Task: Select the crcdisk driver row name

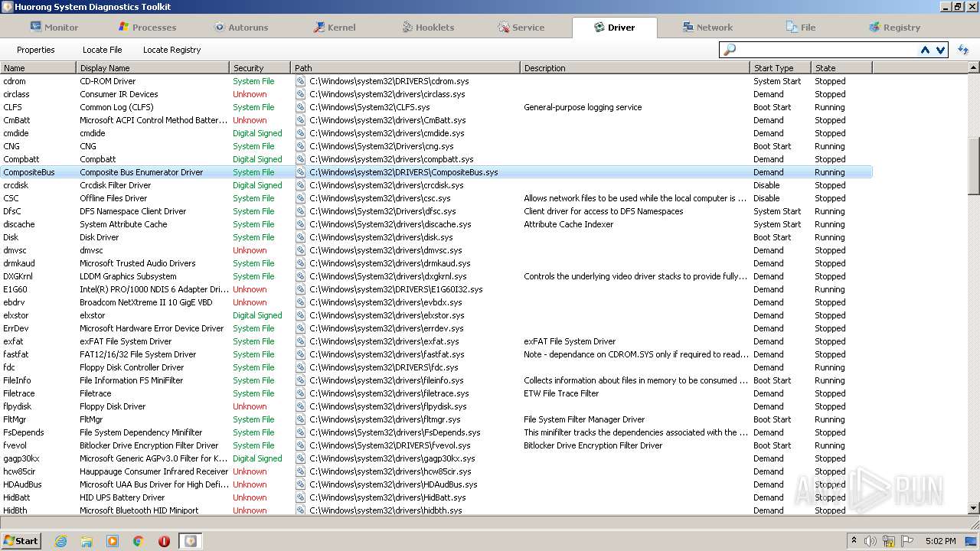Action: click(16, 185)
